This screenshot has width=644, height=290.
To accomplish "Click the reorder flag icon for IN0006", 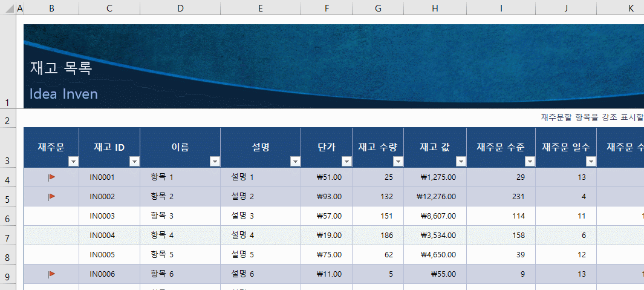I will (x=52, y=274).
